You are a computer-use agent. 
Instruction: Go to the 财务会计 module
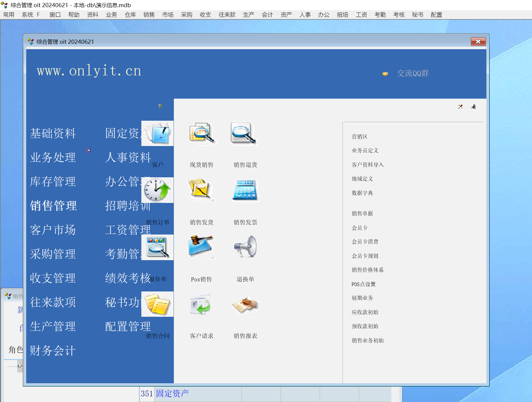[53, 350]
